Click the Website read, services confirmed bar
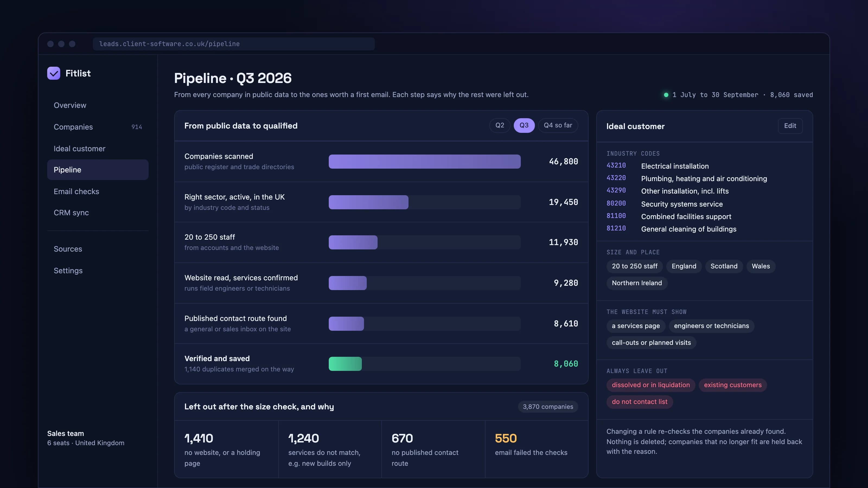This screenshot has height=488, width=868. click(347, 283)
